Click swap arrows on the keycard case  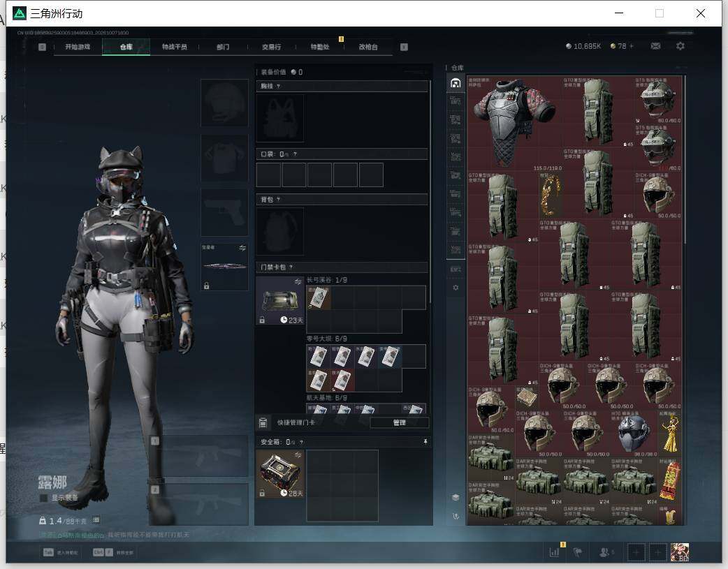(298, 281)
